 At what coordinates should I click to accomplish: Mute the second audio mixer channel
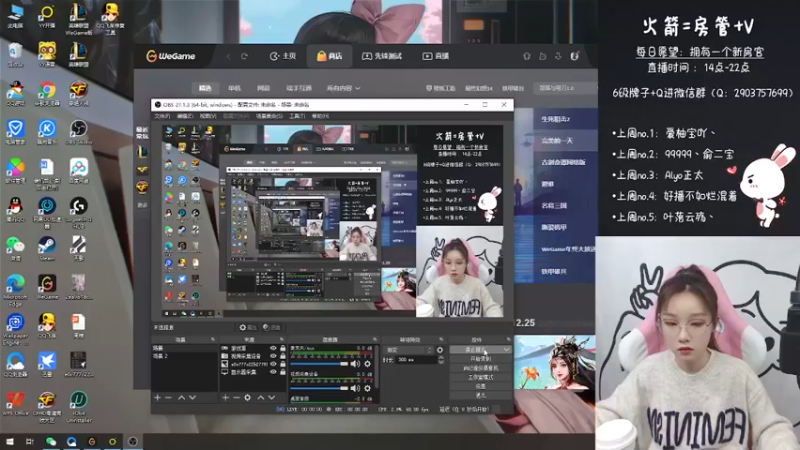click(356, 389)
